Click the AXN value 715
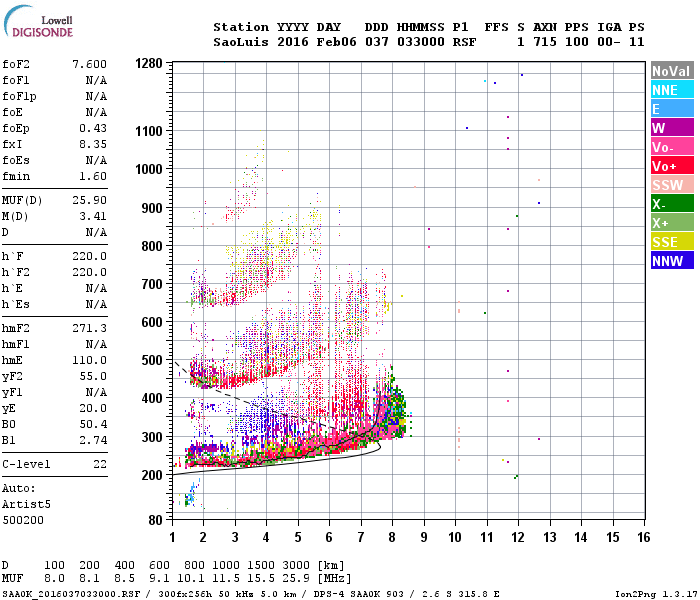700x600 pixels. click(x=545, y=42)
